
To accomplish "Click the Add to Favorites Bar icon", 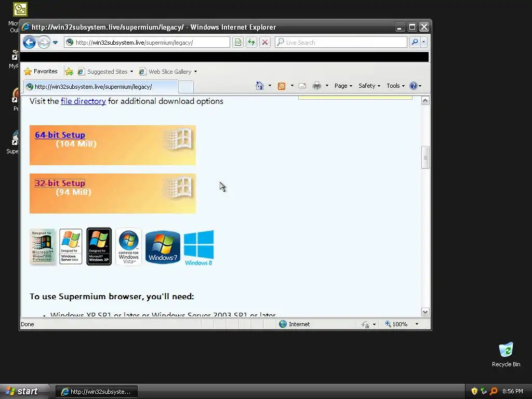I will 69,72.
